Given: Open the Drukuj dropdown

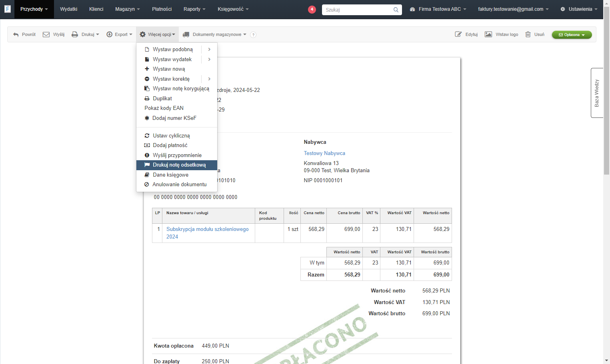Looking at the screenshot, I should pos(85,34).
